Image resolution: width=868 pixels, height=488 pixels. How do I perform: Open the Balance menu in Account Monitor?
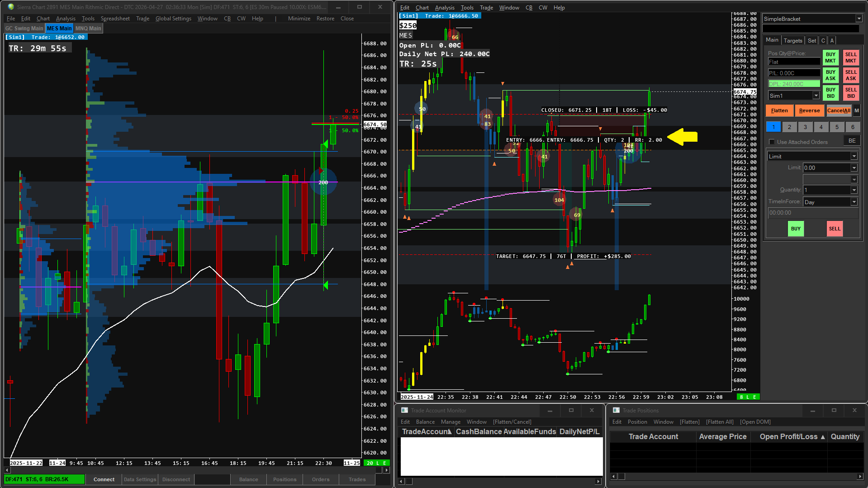pos(425,422)
